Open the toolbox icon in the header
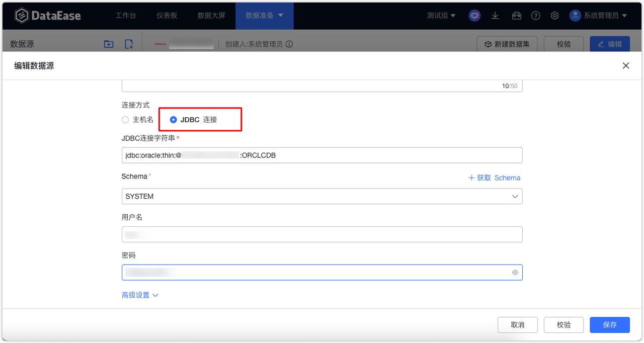 coord(516,16)
